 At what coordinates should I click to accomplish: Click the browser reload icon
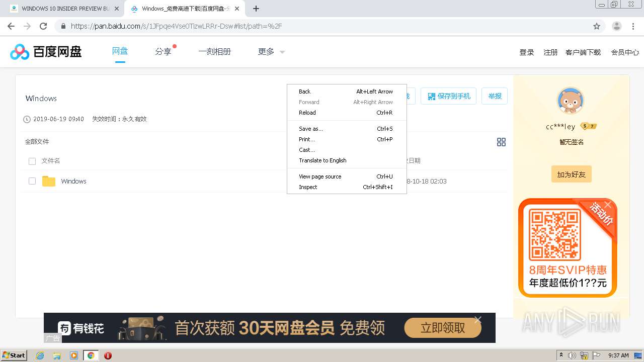[x=43, y=26]
